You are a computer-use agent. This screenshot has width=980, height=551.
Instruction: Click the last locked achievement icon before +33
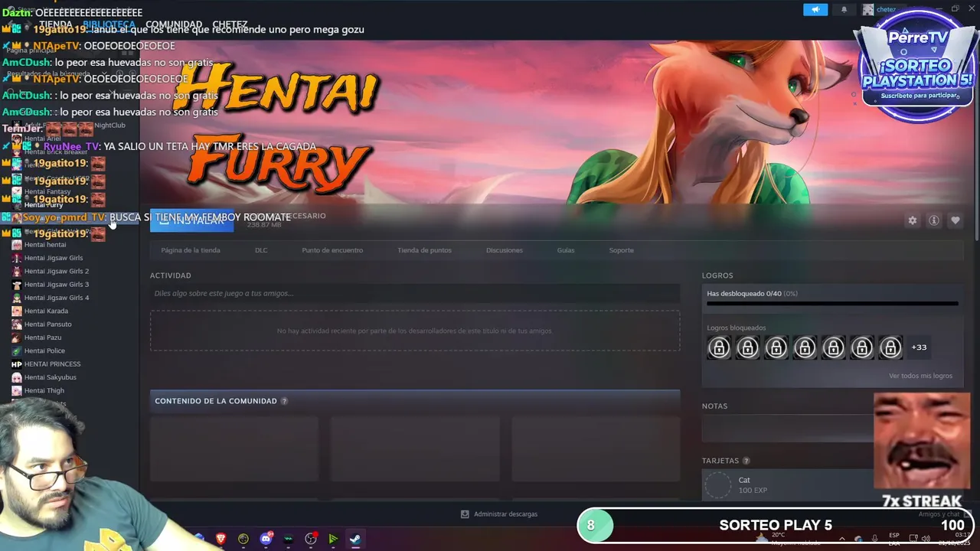coord(890,347)
